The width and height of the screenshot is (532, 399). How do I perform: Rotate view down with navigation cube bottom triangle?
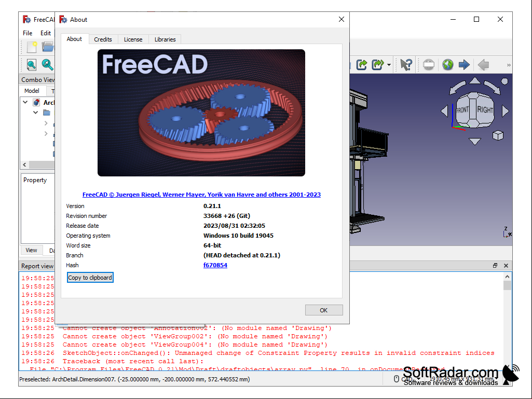(x=475, y=141)
